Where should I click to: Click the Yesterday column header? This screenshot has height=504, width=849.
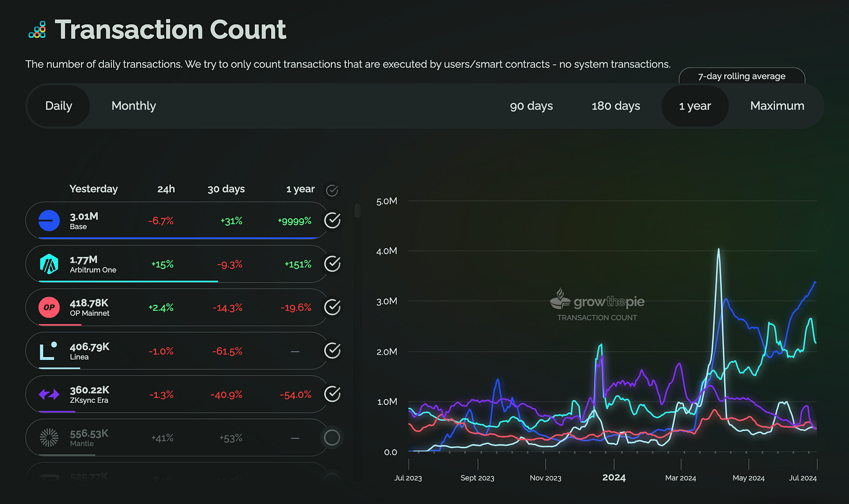tap(93, 189)
